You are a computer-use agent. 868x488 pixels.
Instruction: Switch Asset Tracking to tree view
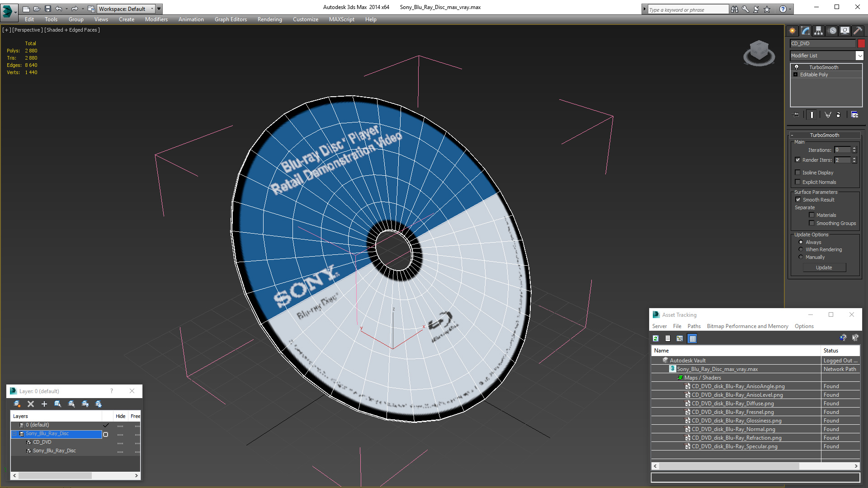coord(679,338)
